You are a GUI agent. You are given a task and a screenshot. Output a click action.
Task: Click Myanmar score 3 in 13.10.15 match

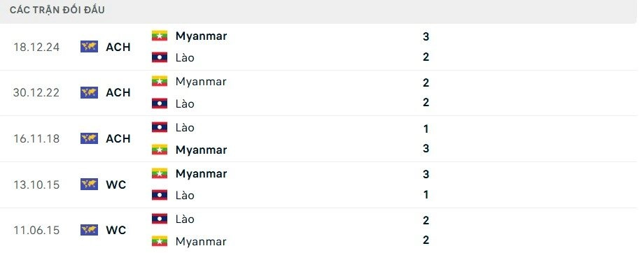(x=426, y=174)
